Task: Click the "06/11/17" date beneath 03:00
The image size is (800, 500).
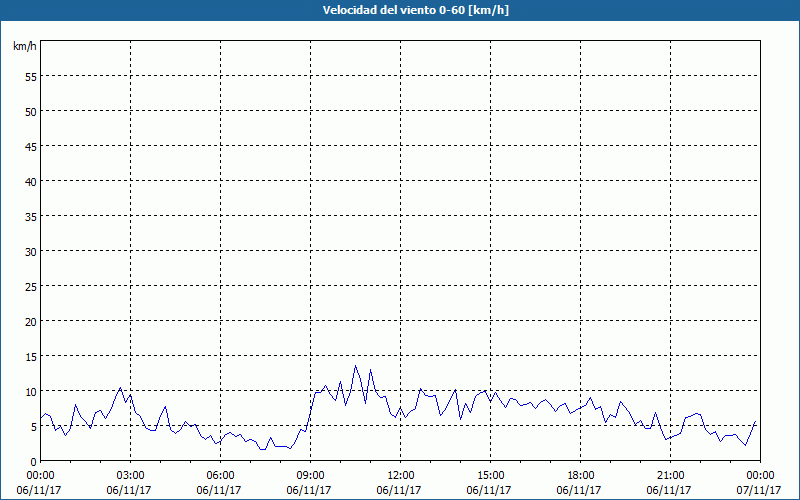Action: (x=129, y=490)
